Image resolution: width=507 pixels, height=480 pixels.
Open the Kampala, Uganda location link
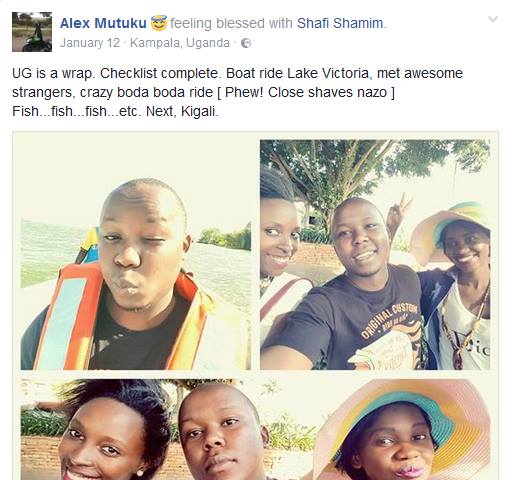point(180,43)
